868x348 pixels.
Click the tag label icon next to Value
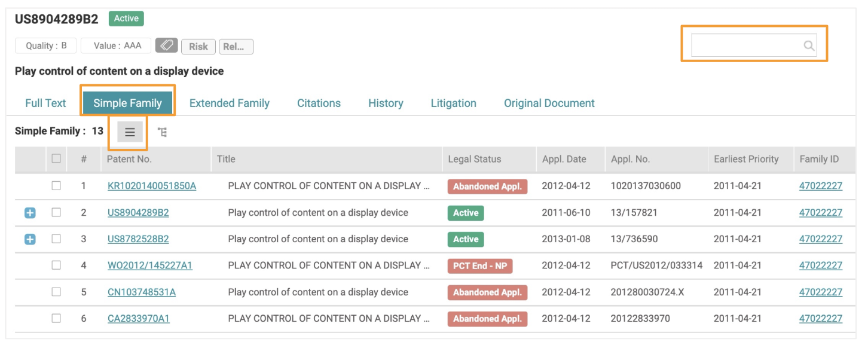(167, 45)
